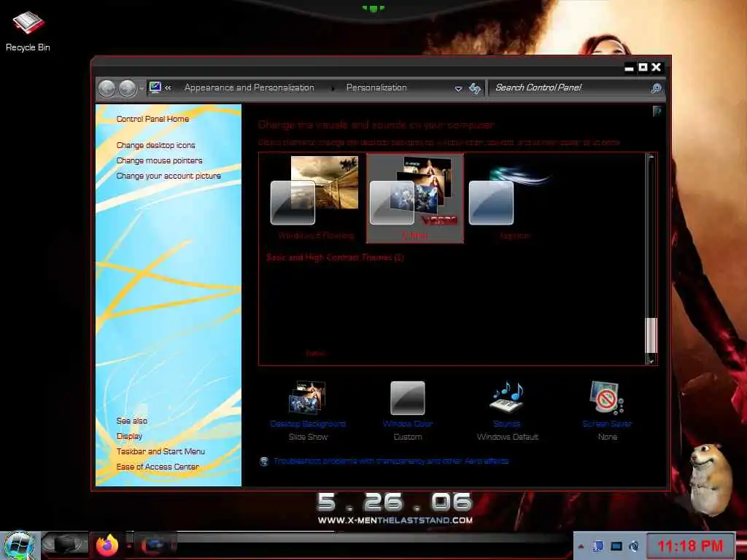Focus the Search Control Panel field

tap(571, 87)
